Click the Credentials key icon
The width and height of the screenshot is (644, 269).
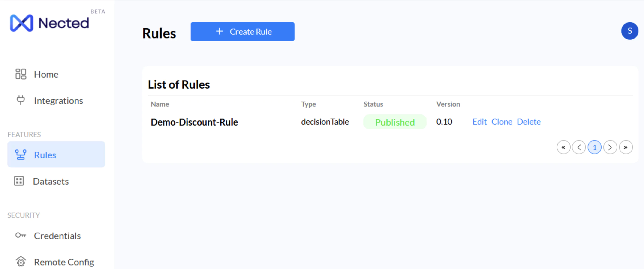tap(21, 235)
